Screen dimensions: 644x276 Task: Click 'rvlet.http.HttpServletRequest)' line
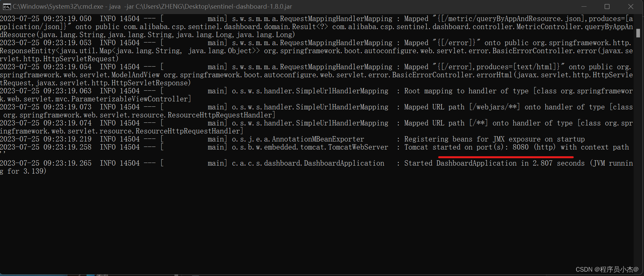click(x=59, y=59)
